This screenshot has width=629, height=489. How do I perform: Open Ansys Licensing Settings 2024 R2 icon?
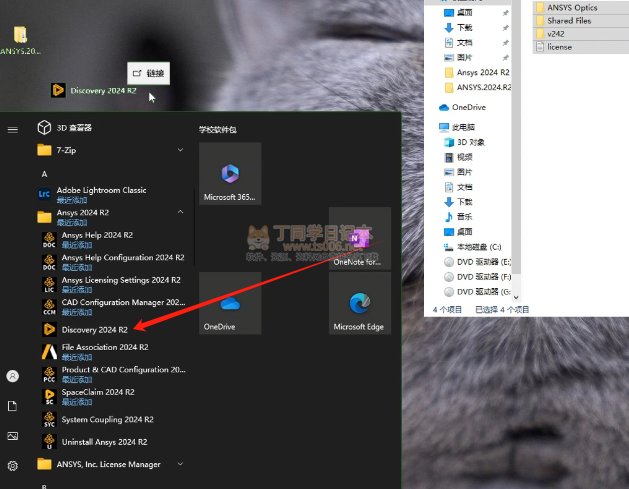point(49,284)
